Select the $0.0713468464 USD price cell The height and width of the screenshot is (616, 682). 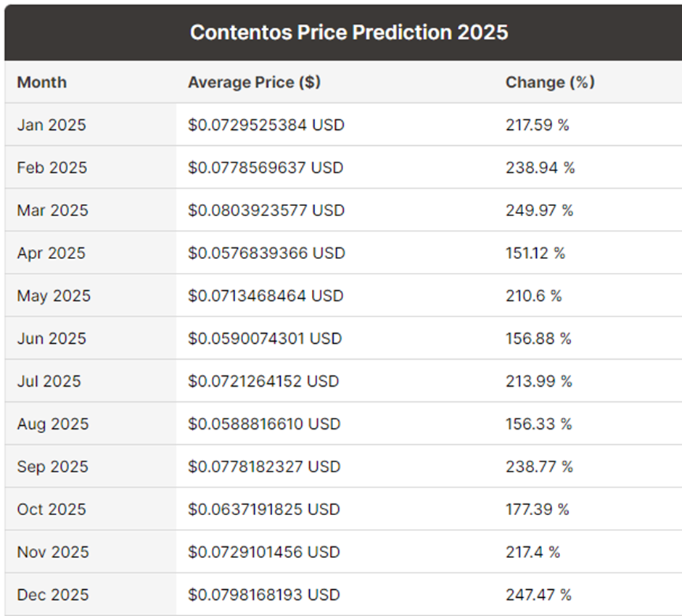[266, 296]
